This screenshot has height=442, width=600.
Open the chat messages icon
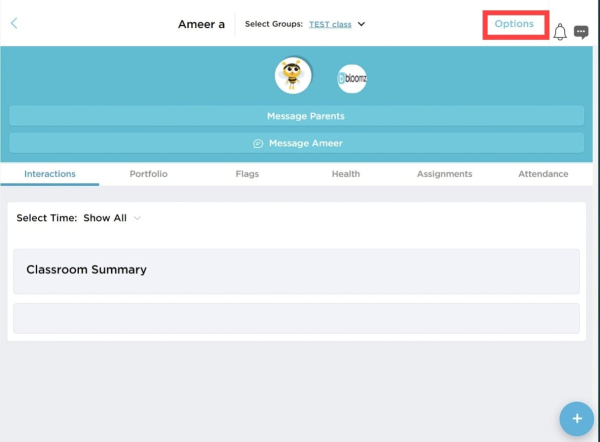(x=581, y=32)
